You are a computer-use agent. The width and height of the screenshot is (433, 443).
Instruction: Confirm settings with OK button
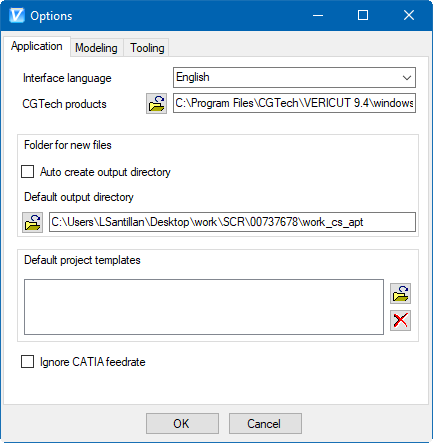point(182,424)
